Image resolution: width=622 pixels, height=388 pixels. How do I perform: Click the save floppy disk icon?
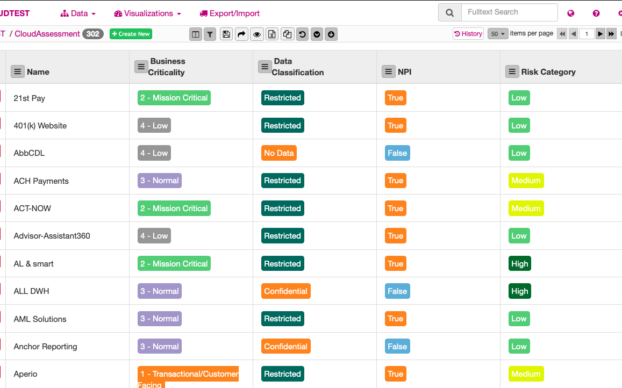point(226,34)
